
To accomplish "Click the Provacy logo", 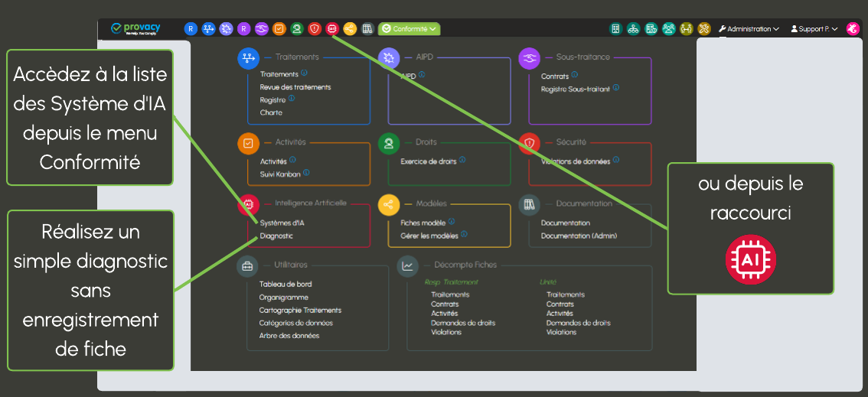I will 136,28.
